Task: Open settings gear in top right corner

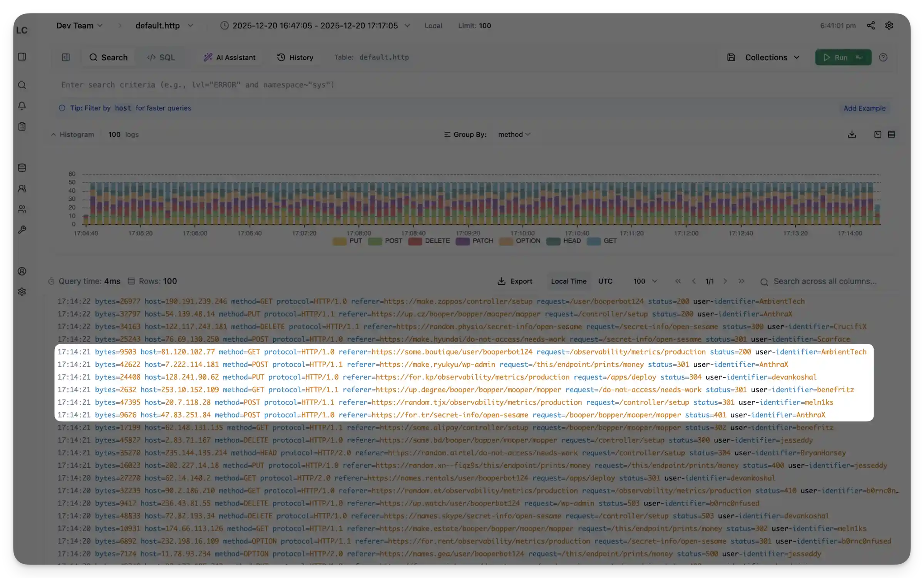Action: pyautogui.click(x=889, y=25)
